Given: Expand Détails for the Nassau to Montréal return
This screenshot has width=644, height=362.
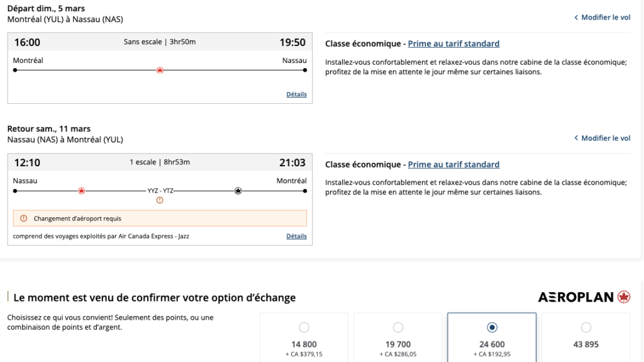Looking at the screenshot, I should click(296, 236).
